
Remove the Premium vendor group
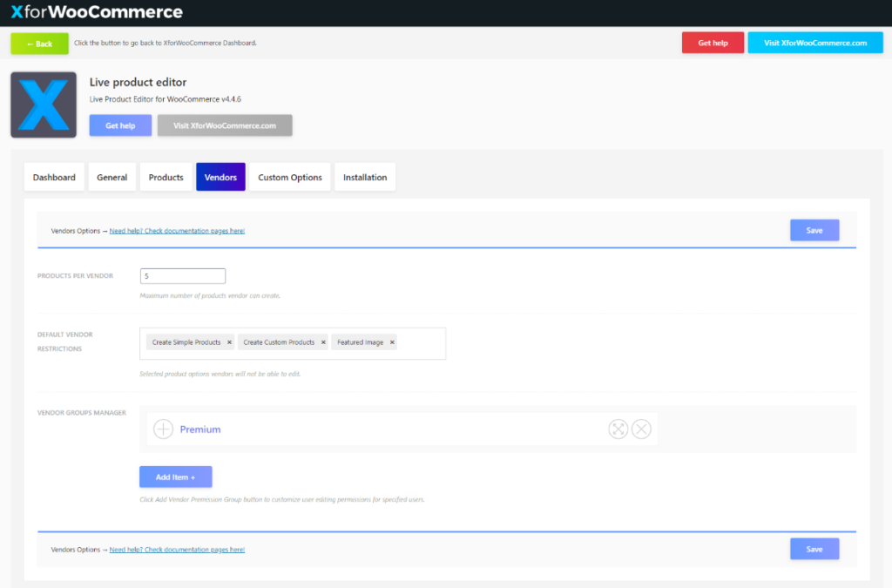[x=641, y=429]
